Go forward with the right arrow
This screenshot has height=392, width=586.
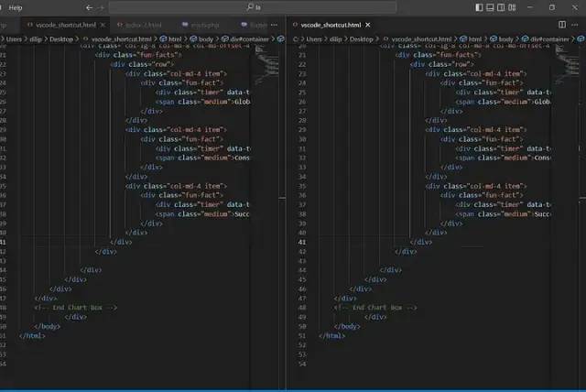[101, 7]
